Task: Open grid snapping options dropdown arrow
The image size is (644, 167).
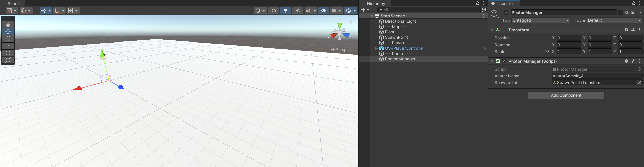Action: coord(63,11)
